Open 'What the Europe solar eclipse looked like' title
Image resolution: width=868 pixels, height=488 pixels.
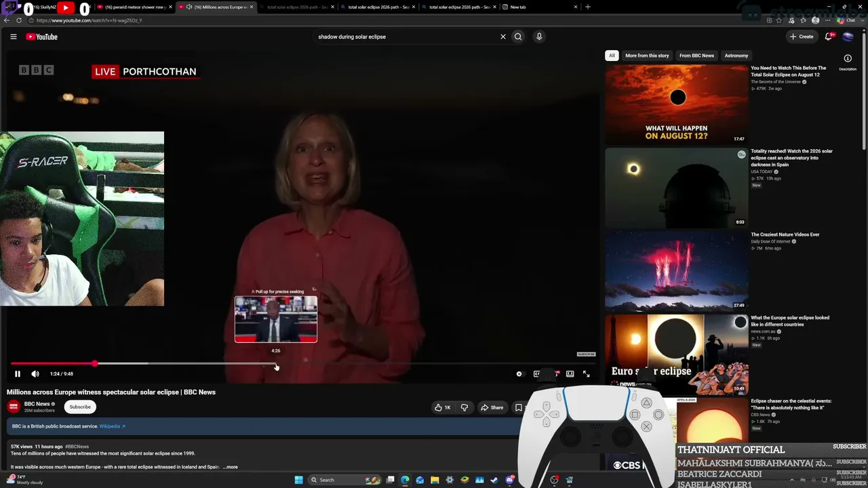click(x=790, y=321)
